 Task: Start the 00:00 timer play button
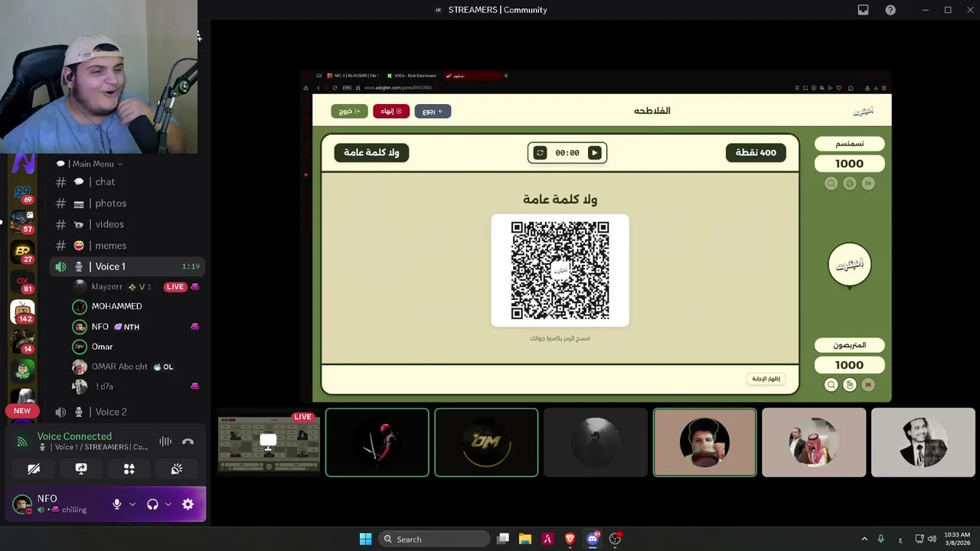tap(594, 153)
